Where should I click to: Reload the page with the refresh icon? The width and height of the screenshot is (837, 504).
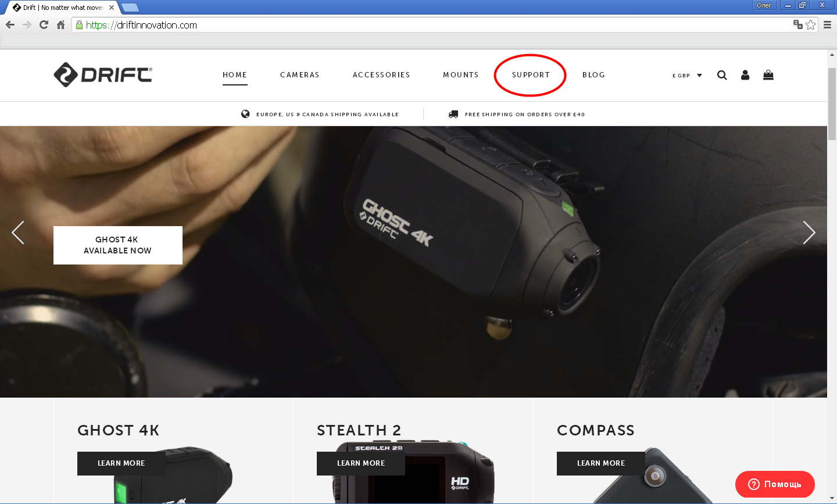(44, 25)
